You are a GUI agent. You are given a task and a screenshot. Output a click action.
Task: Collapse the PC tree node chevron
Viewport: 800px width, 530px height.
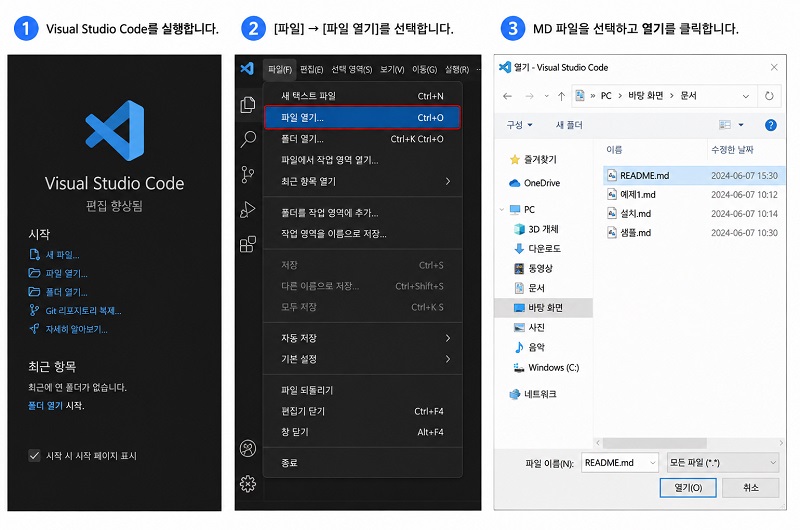502,210
